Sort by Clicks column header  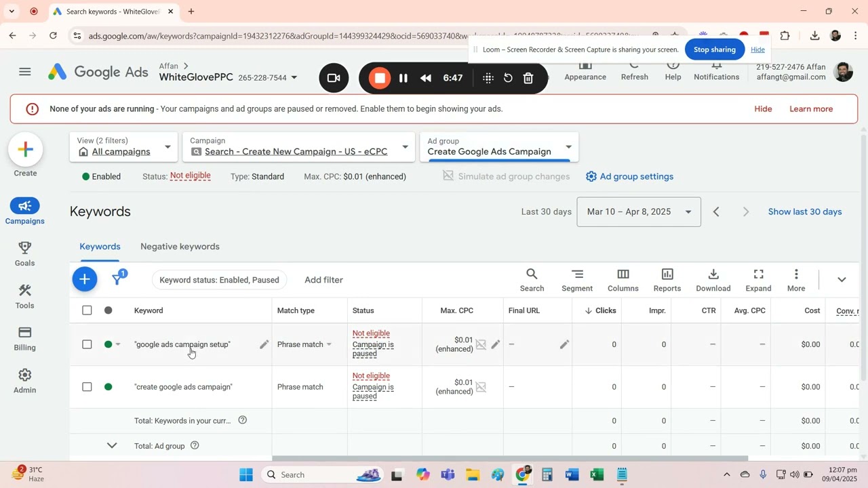pos(600,310)
